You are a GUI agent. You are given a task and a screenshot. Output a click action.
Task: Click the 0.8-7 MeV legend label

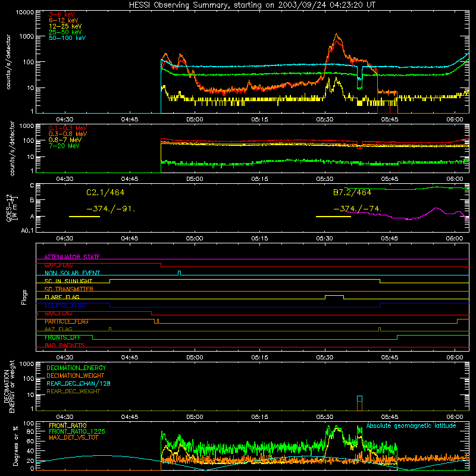click(x=65, y=140)
